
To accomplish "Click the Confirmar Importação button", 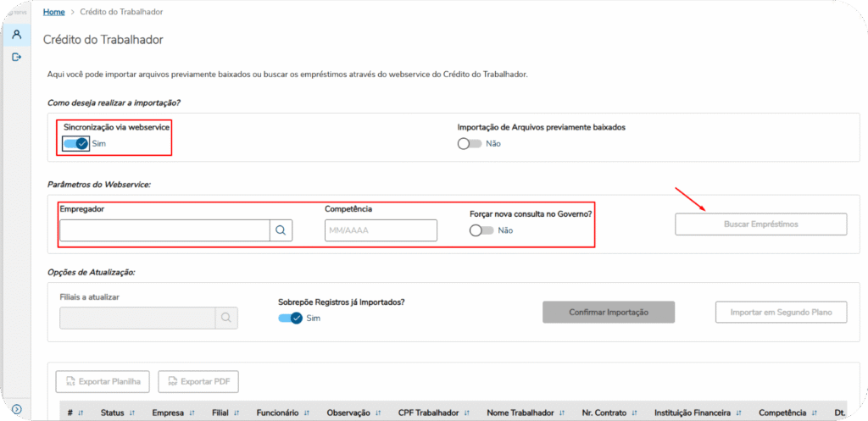I will tap(609, 312).
